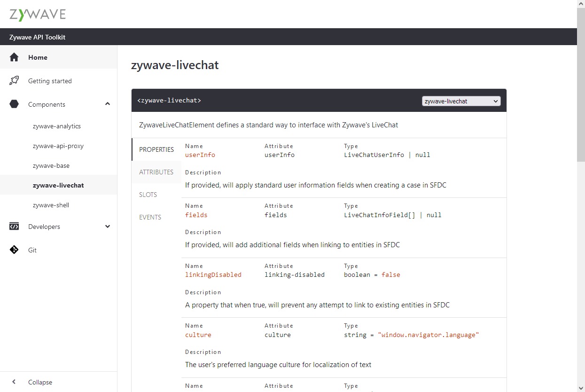This screenshot has height=392, width=585.
Task: Click the <zywave-livechat> tag header text
Action: [x=169, y=101]
